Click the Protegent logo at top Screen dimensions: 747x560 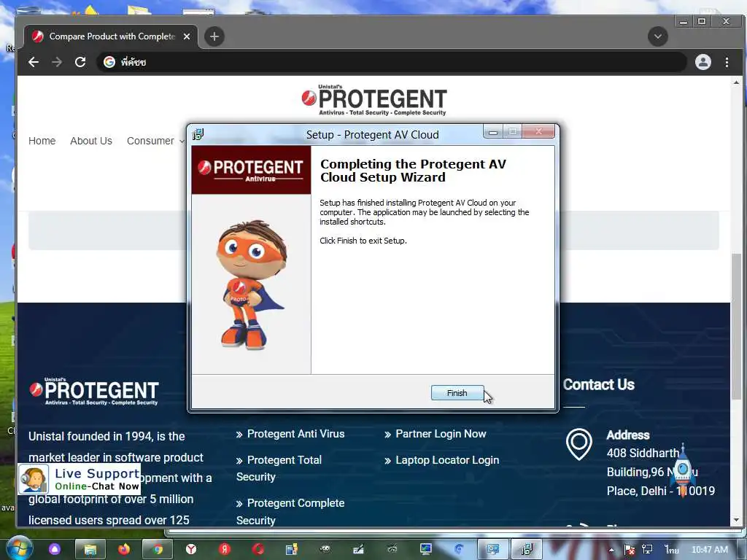click(374, 101)
